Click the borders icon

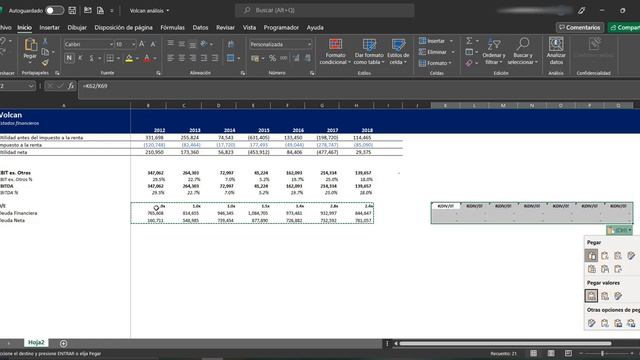pos(110,58)
